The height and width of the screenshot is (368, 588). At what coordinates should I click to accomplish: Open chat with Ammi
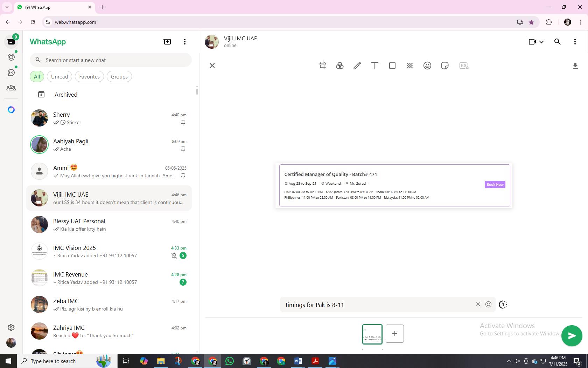[x=109, y=171]
